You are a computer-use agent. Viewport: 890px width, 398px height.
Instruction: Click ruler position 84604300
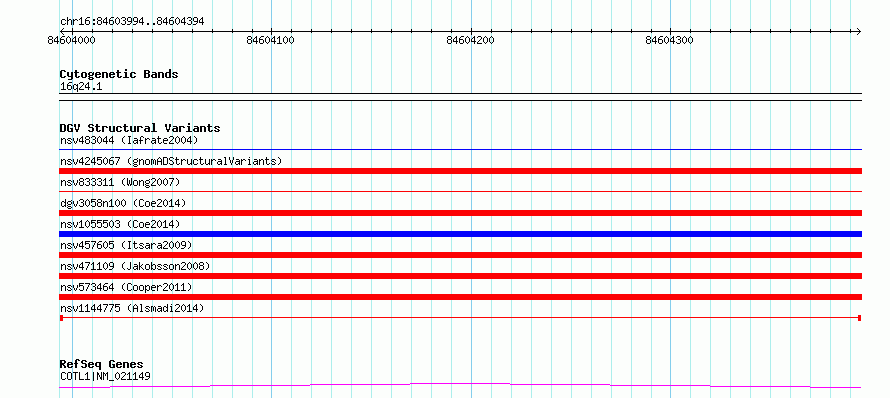tap(670, 40)
